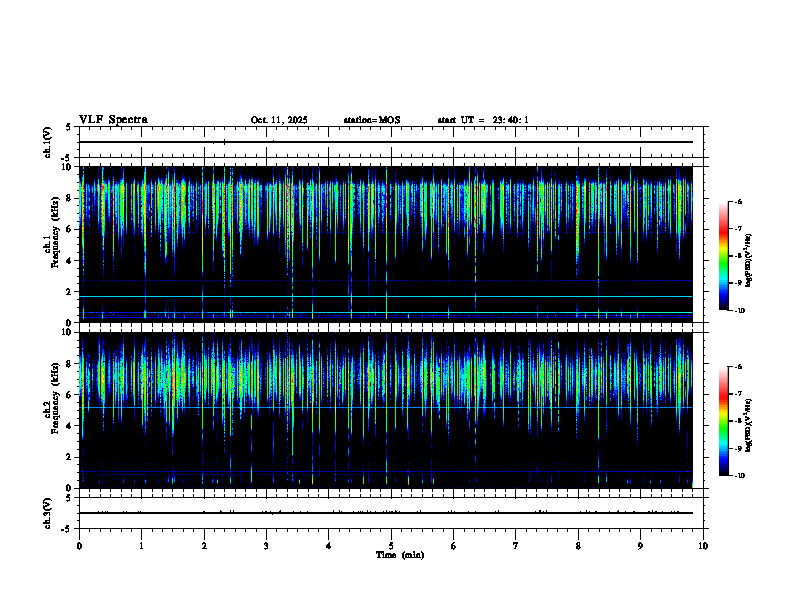Click the ch.2 spectrogram color bar

pos(723,421)
